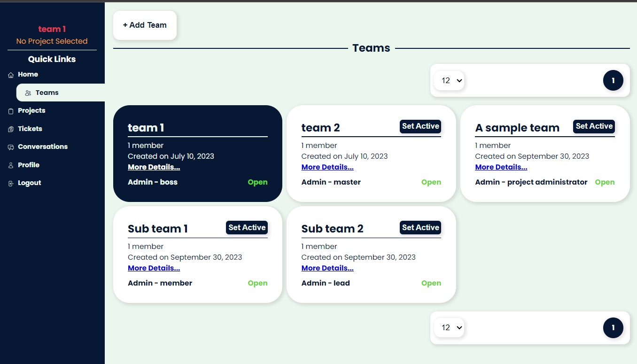Set Sub team 1 as active

pos(247,228)
